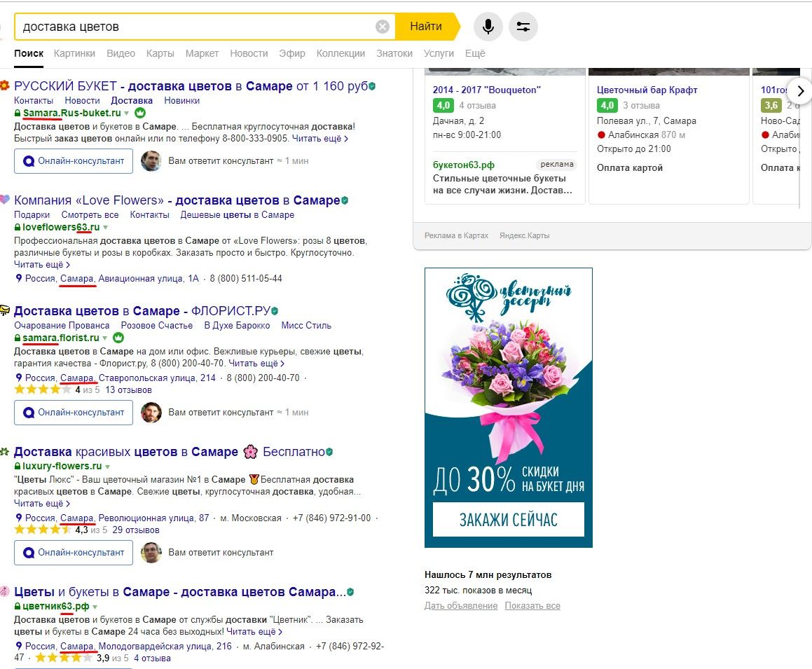The image size is (812, 669).
Task: Click the 322 тыс. показов в месяц text
Action: (478, 591)
